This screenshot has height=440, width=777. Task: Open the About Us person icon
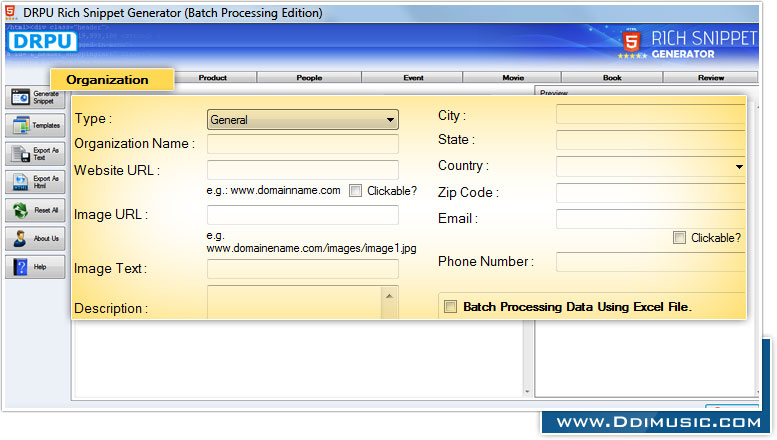[20, 238]
